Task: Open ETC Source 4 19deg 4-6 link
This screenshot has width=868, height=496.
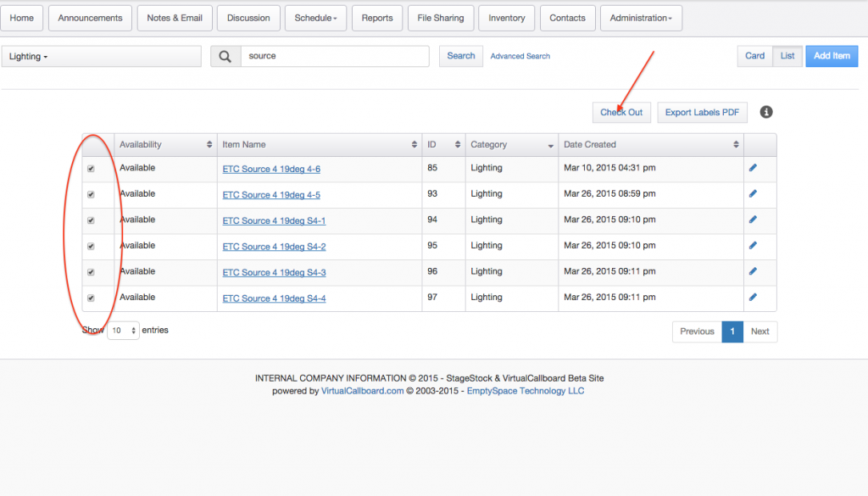Action: (x=271, y=169)
